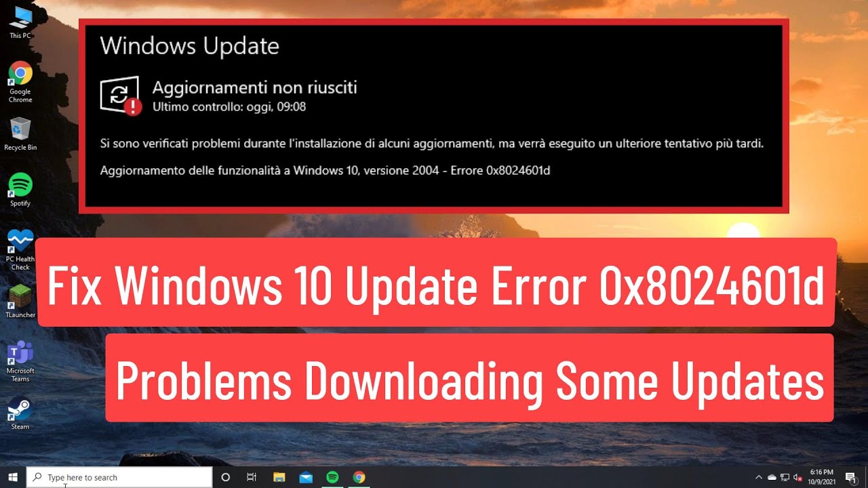The image size is (868, 488).
Task: Select the PC Health Check shortcut
Action: (x=20, y=249)
